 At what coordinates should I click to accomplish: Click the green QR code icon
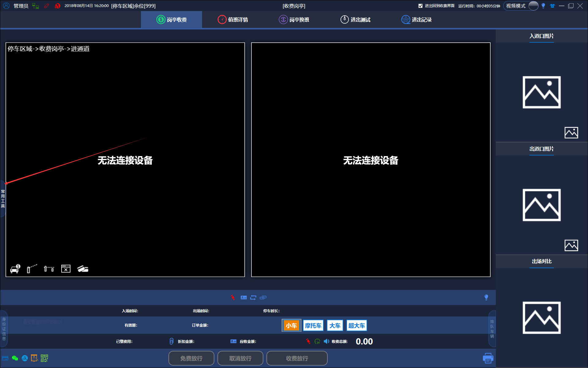[x=44, y=358]
